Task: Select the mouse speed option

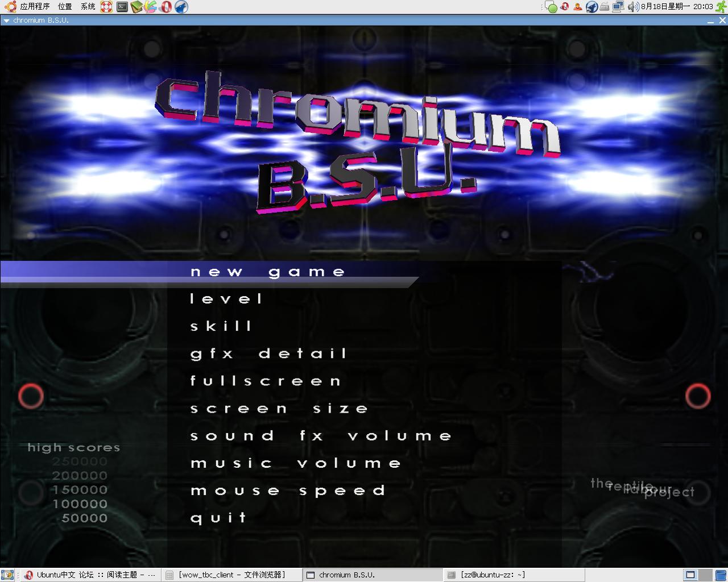Action: [x=288, y=491]
